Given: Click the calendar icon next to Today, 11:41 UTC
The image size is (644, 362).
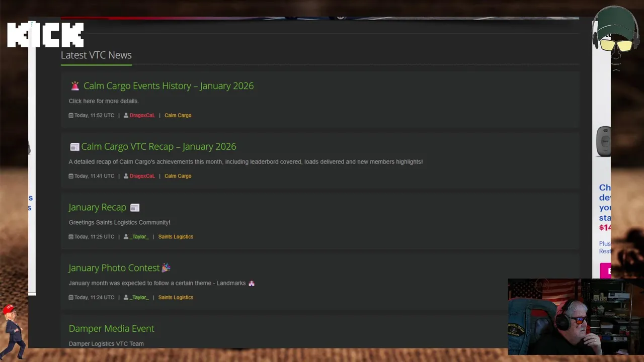Looking at the screenshot, I should [x=71, y=176].
